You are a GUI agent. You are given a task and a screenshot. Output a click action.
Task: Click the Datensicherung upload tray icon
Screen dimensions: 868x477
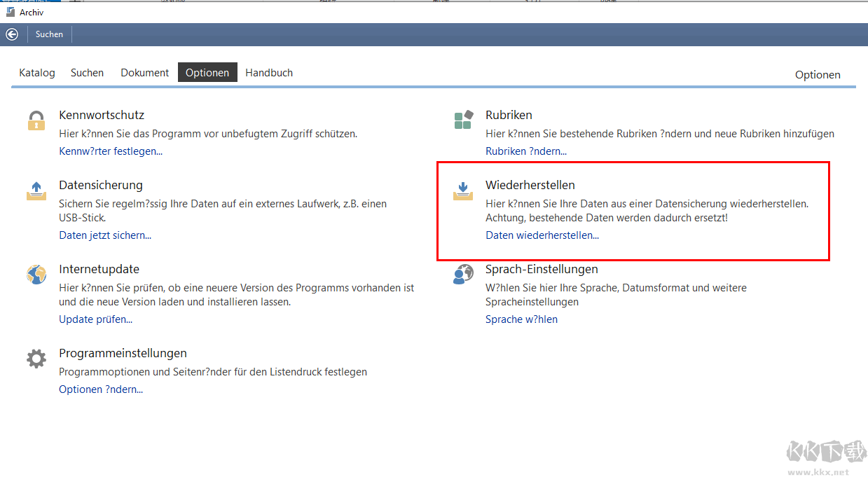pyautogui.click(x=36, y=191)
